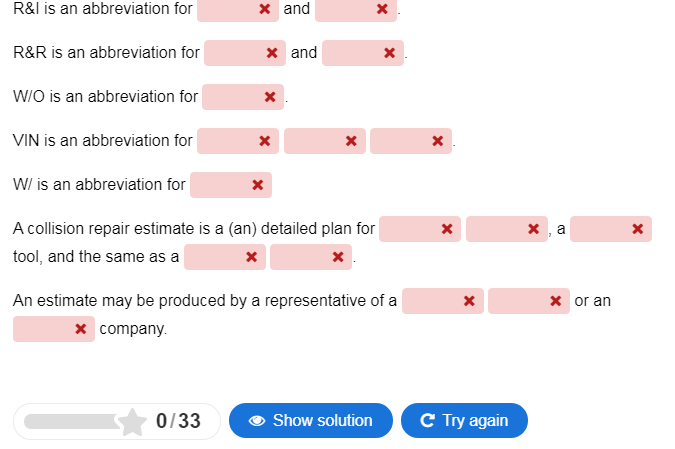The image size is (675, 449).
Task: Click the gray score progress bar
Action: click(x=73, y=421)
